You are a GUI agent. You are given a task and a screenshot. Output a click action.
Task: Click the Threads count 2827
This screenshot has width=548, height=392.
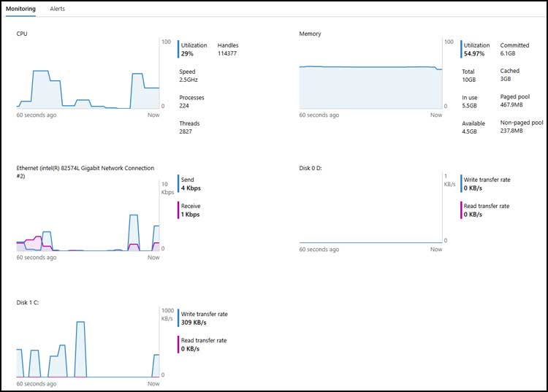point(186,131)
